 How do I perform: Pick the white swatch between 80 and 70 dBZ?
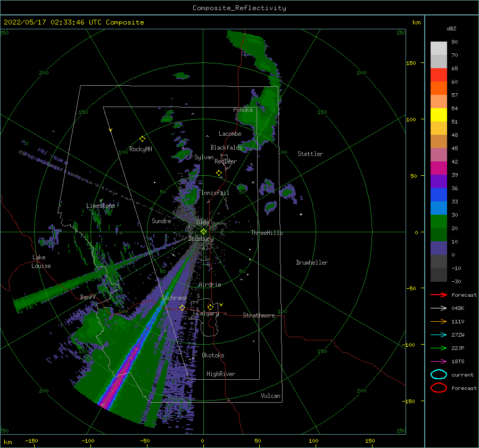click(439, 48)
